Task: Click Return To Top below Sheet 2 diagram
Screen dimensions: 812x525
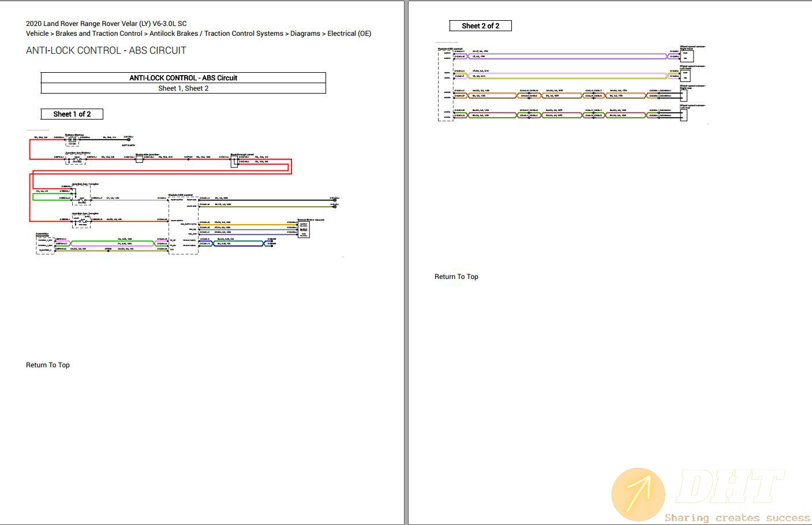Action: tap(456, 277)
